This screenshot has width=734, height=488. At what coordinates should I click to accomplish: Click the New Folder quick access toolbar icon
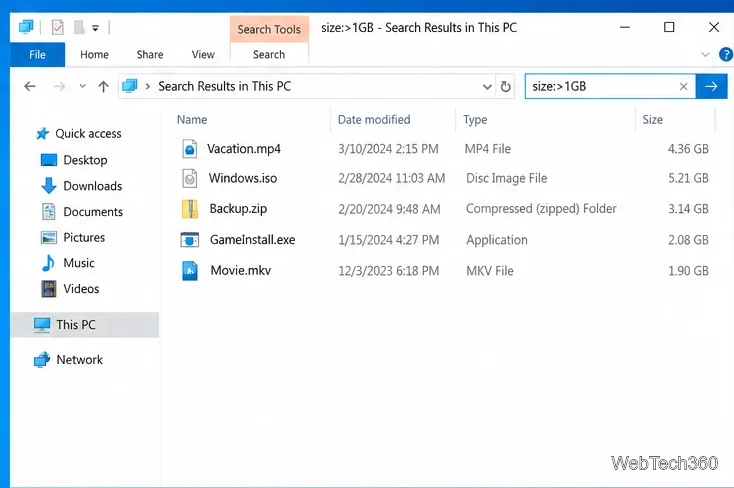click(x=79, y=28)
